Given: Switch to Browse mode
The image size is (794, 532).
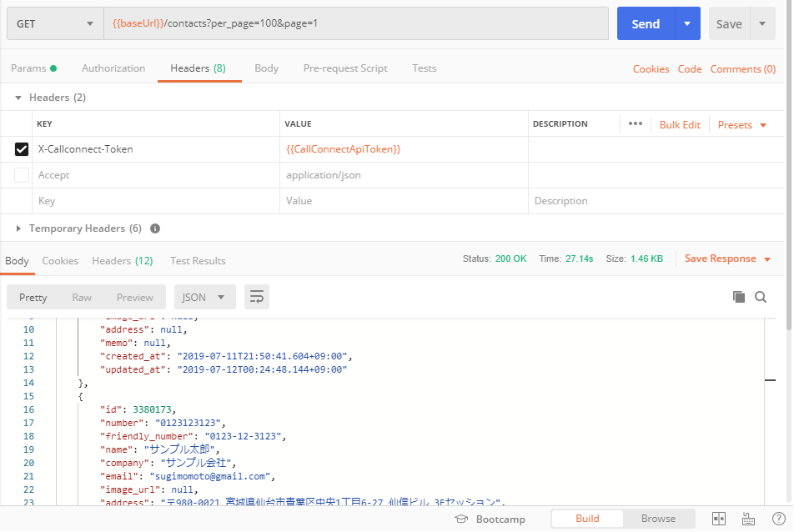Looking at the screenshot, I should 658,519.
